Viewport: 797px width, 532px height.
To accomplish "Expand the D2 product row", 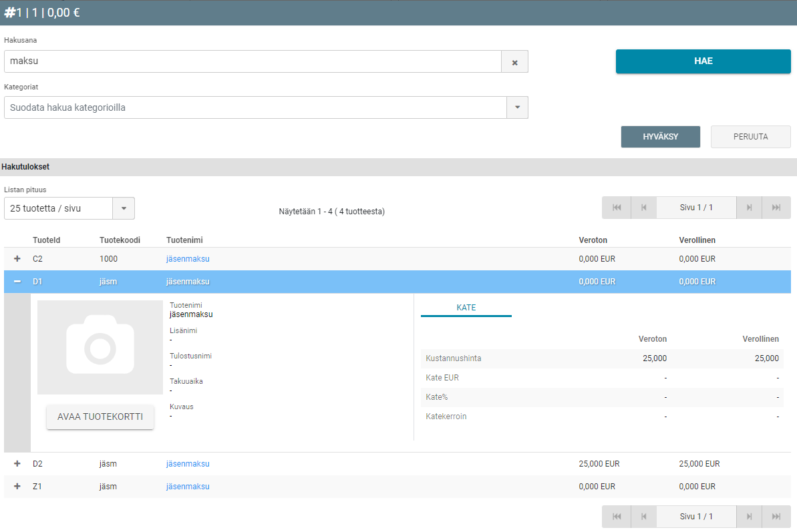I will (17, 463).
